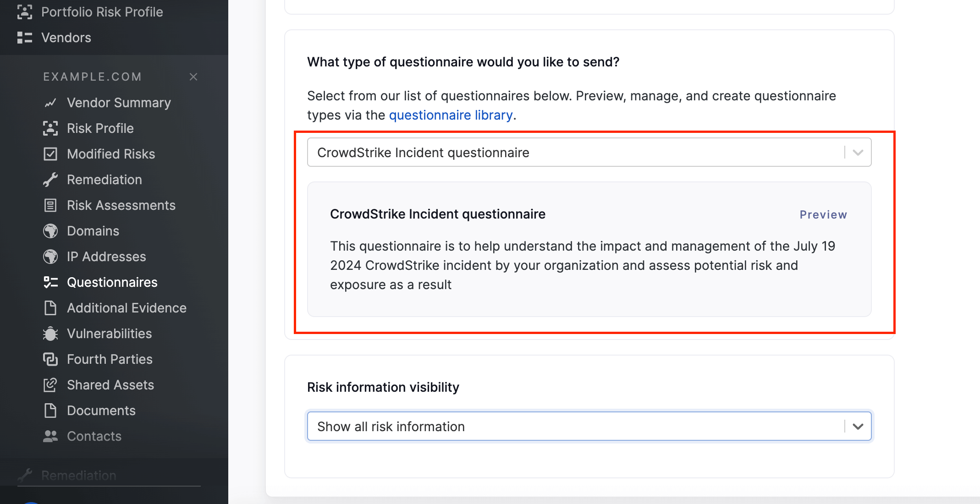
Task: Open Remediation under example.com
Action: (x=105, y=180)
